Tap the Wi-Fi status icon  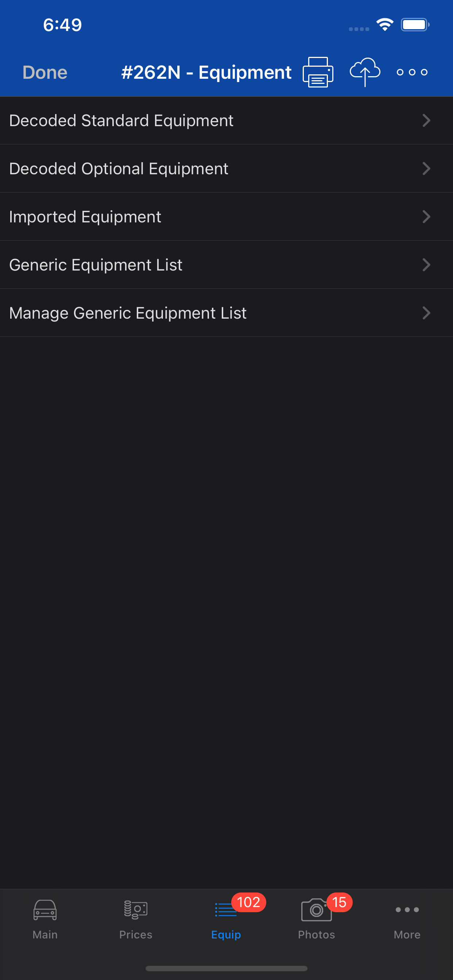tap(385, 25)
